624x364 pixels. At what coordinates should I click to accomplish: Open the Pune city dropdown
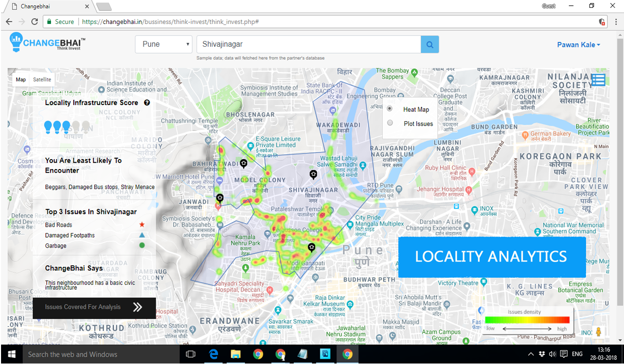pyautogui.click(x=164, y=44)
